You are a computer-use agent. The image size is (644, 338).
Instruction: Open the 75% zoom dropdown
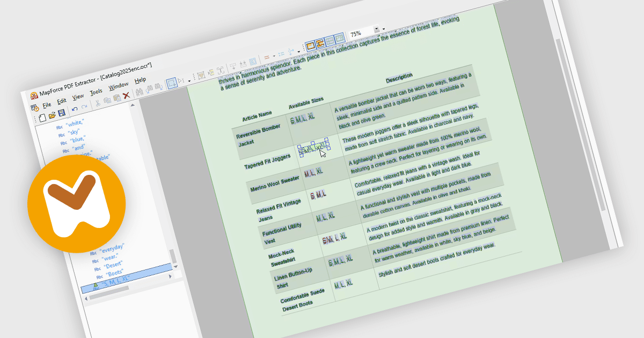point(377,29)
